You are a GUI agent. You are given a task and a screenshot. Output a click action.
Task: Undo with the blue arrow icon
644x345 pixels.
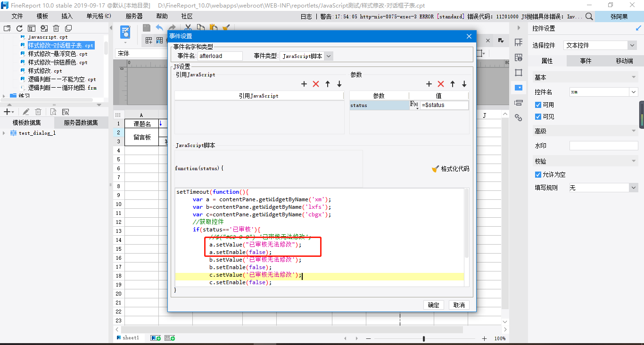point(159,28)
